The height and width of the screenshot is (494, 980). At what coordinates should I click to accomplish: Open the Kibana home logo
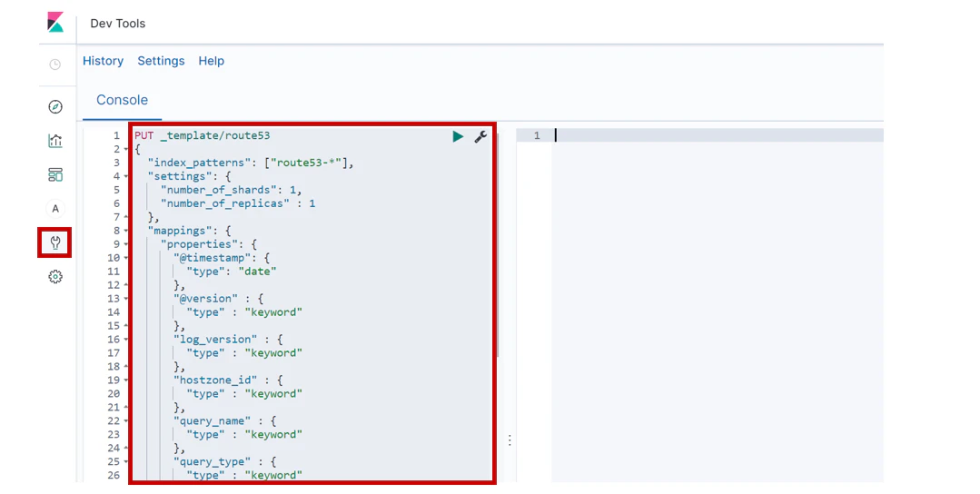click(55, 23)
